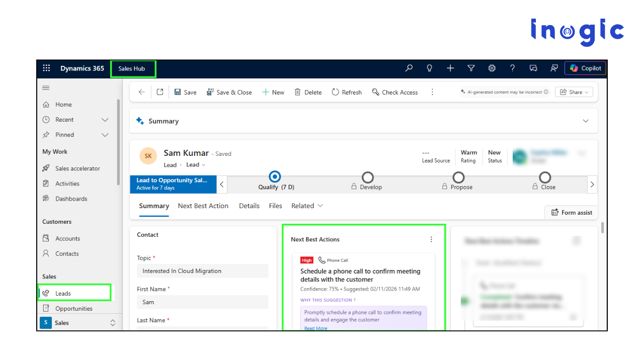Click the First Name field
Screen dimensions: 644x362
click(x=203, y=302)
